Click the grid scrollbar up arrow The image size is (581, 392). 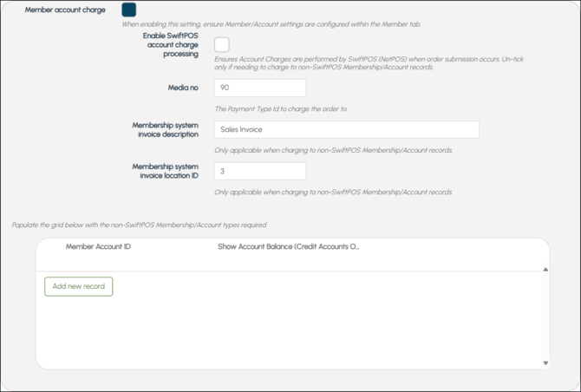(545, 270)
